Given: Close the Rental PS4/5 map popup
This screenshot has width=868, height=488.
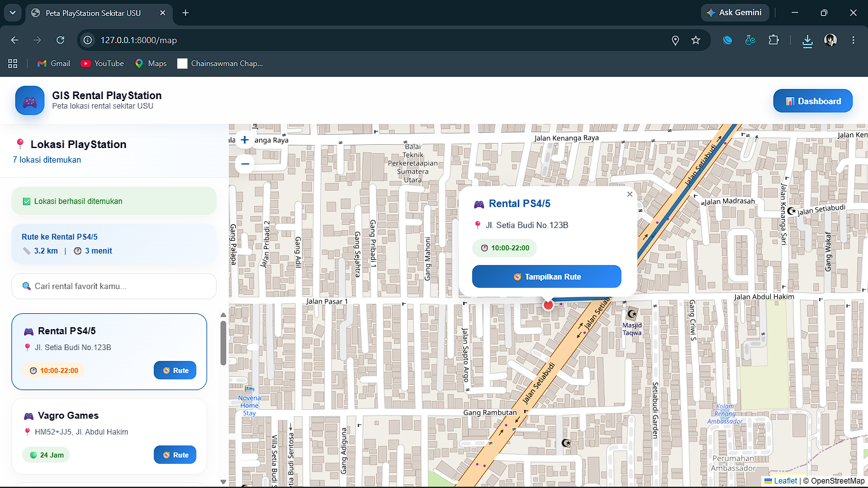Looking at the screenshot, I should (630, 194).
